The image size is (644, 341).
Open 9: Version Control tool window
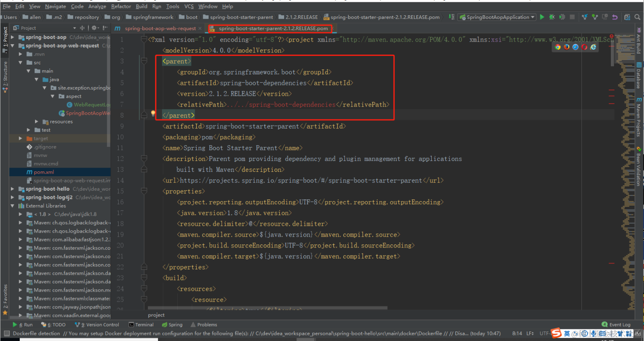click(97, 325)
